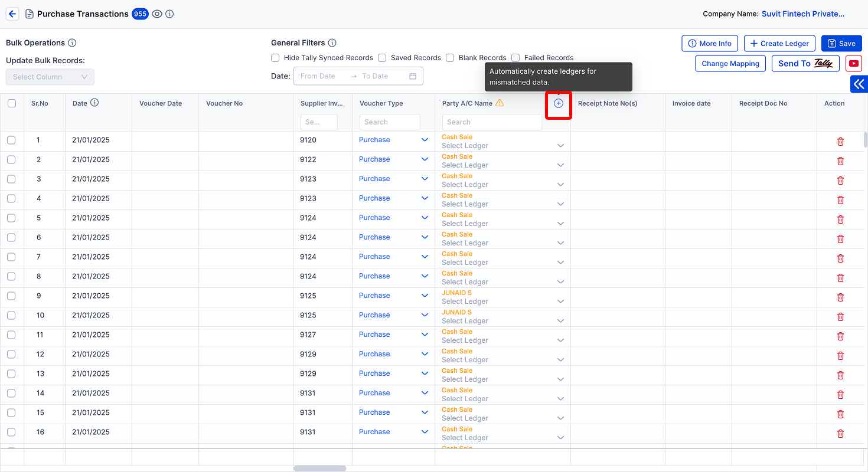
Task: Click the Supplier Invoice search field
Action: coord(319,122)
